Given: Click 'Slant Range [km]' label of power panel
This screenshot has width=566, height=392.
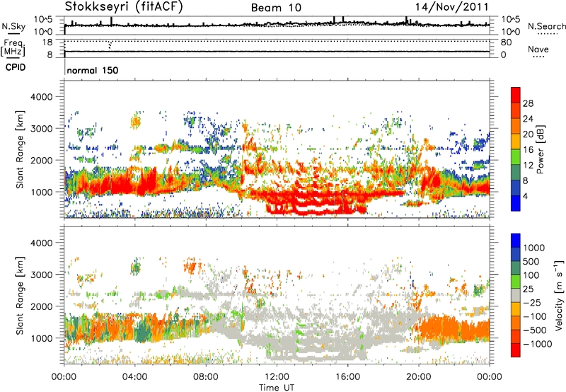Looking at the screenshot, I should coord(20,149).
